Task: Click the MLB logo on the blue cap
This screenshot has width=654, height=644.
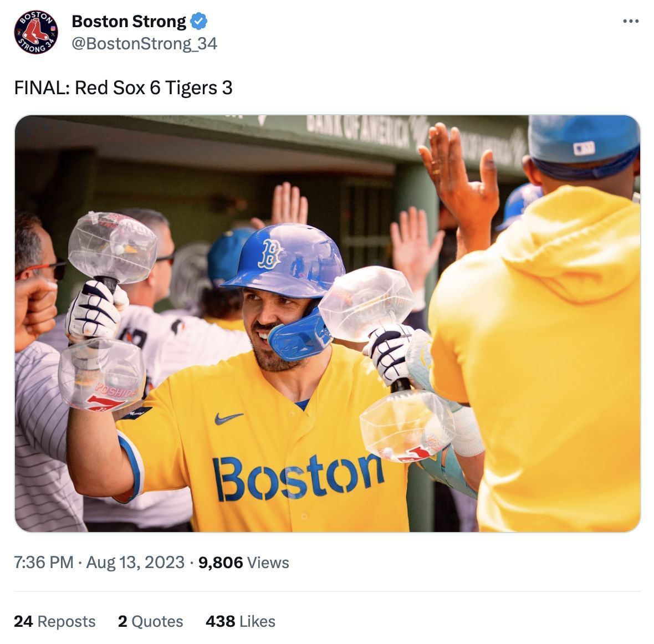Action: pyautogui.click(x=584, y=148)
